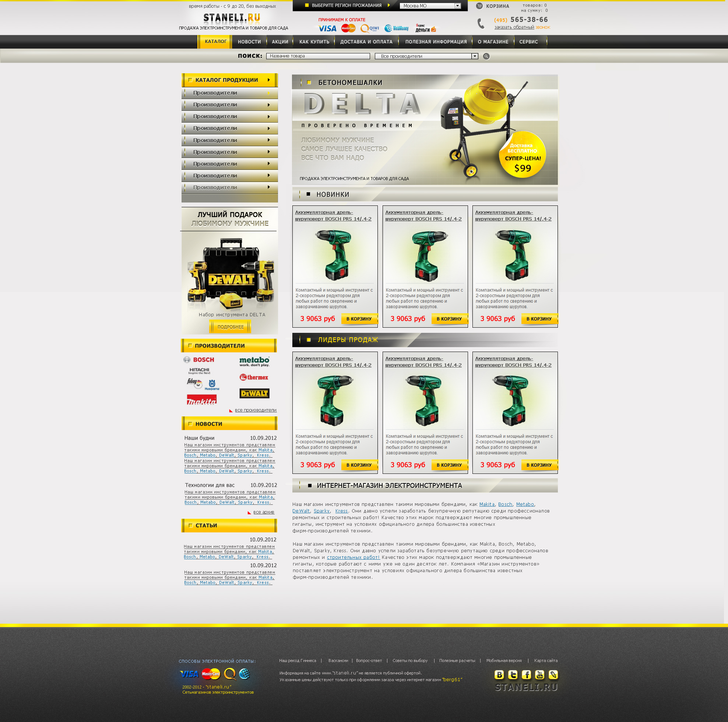
Task: Click the footer QIWI payment icon
Action: [229, 674]
